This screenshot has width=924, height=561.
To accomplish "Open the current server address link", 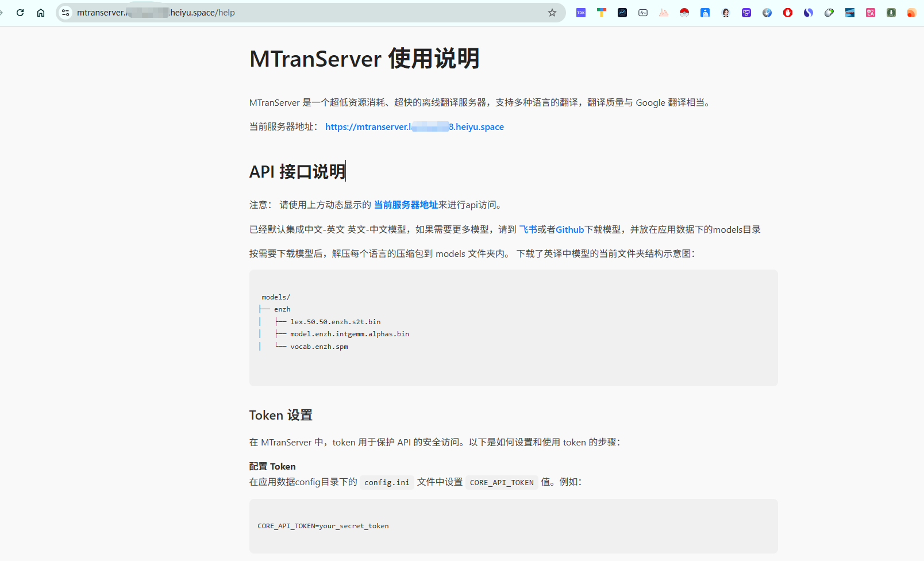I will [414, 126].
